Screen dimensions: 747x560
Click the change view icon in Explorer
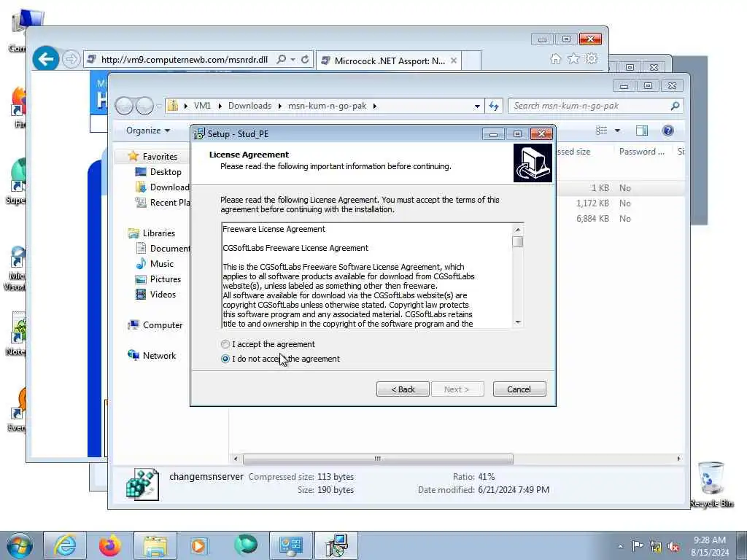[x=602, y=131]
